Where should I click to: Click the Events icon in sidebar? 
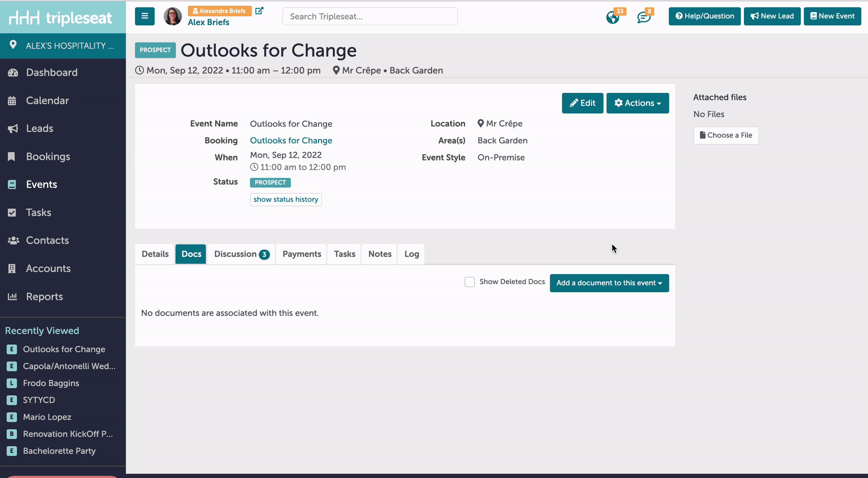click(x=12, y=184)
